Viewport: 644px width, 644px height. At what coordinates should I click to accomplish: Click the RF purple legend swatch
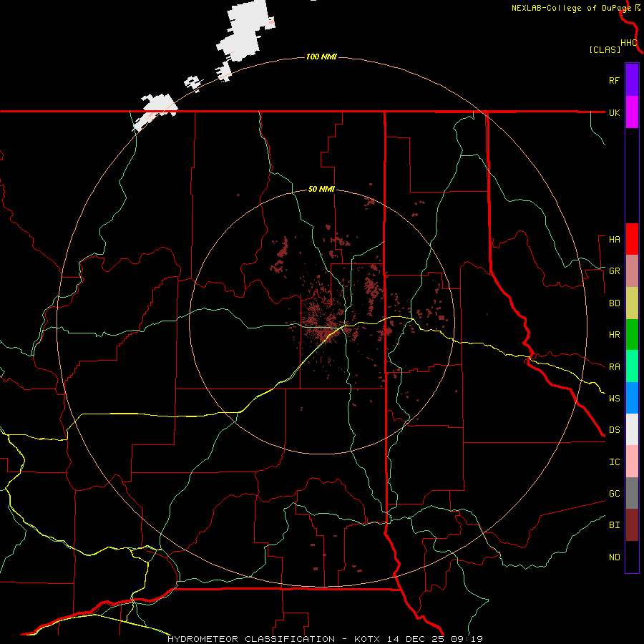(x=632, y=79)
